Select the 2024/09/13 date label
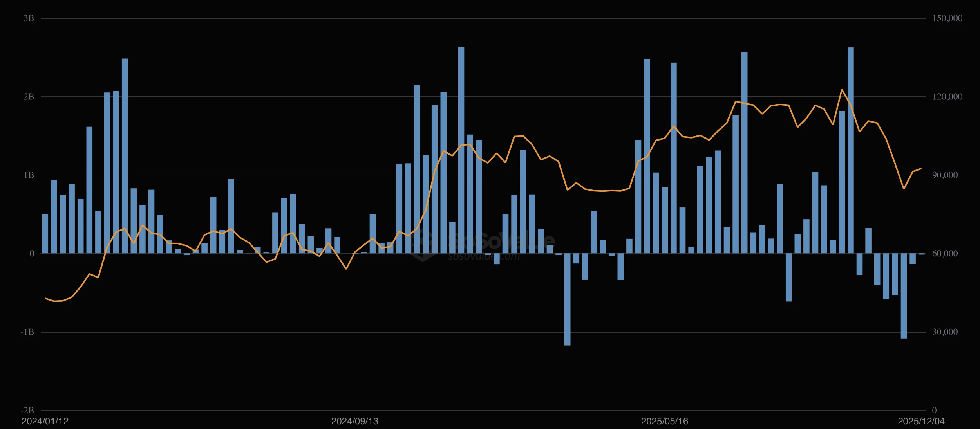980x429 pixels. [355, 421]
